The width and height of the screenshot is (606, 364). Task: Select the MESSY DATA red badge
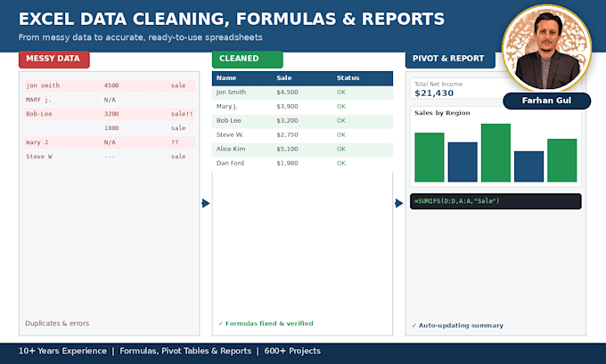(54, 59)
